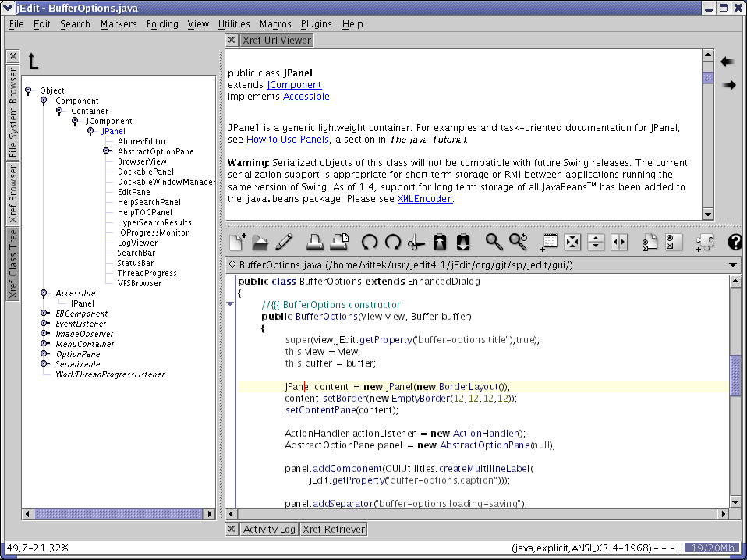747x560 pixels.
Task: Click the Help question mark icon
Action: pyautogui.click(x=735, y=242)
